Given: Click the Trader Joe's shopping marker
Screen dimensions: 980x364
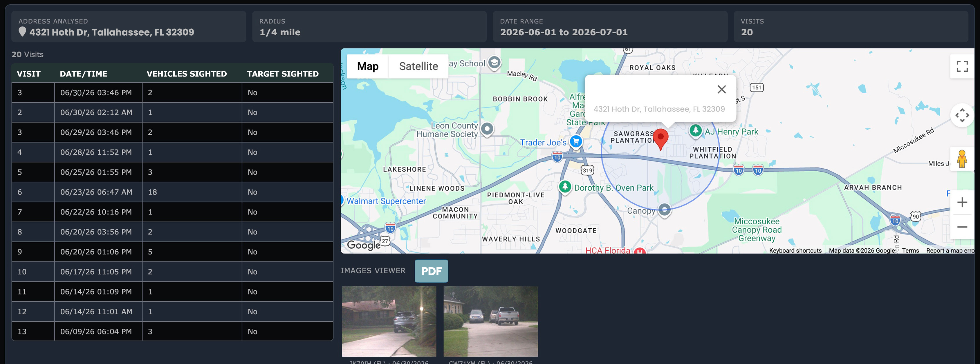Looking at the screenshot, I should [x=576, y=142].
